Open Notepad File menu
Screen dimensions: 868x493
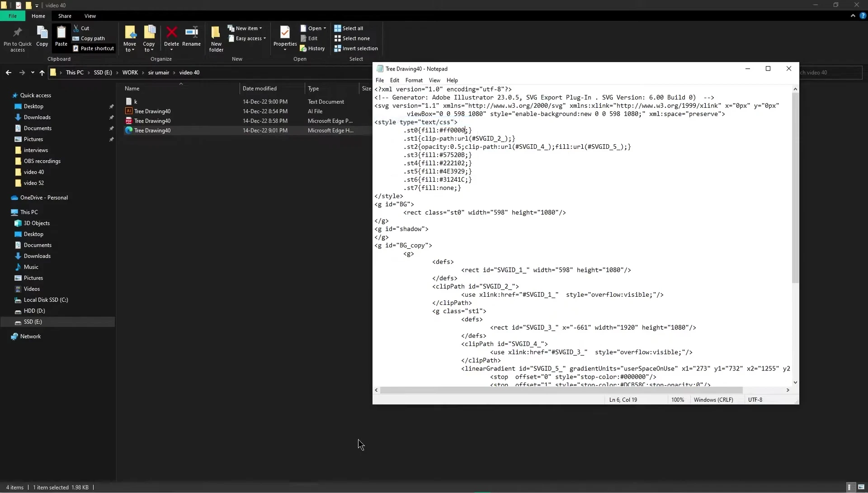coord(380,80)
